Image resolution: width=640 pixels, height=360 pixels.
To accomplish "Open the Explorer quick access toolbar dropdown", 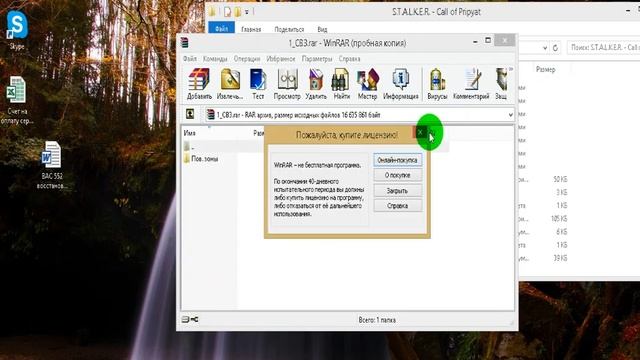I will click(x=247, y=12).
